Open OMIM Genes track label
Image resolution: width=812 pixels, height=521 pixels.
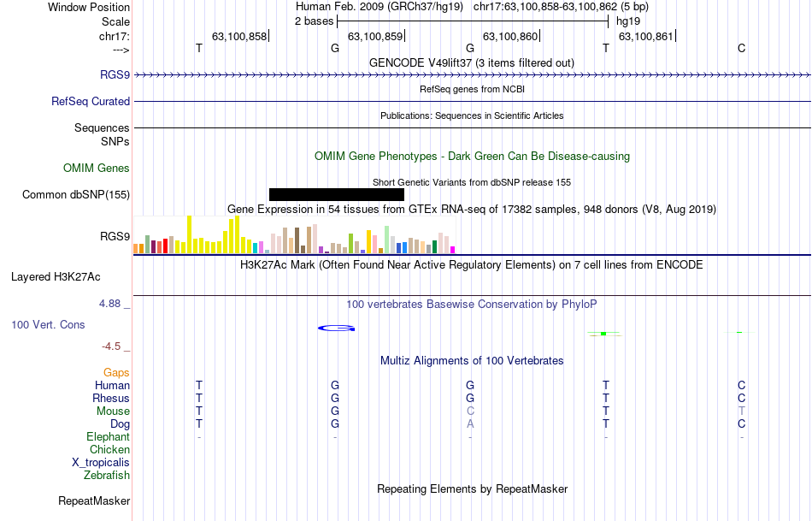pos(97,168)
